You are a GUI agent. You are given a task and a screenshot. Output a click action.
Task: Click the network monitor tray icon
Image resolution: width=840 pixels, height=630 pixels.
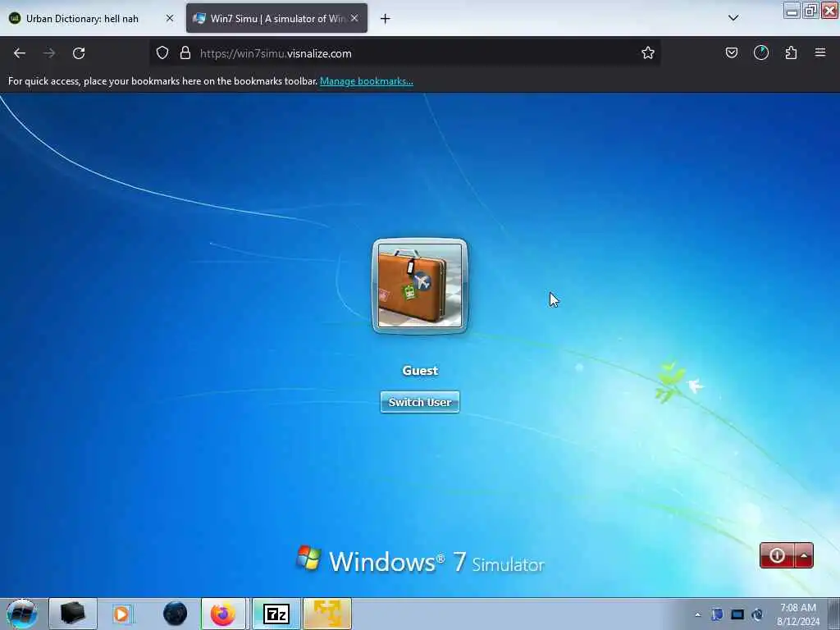point(737,614)
